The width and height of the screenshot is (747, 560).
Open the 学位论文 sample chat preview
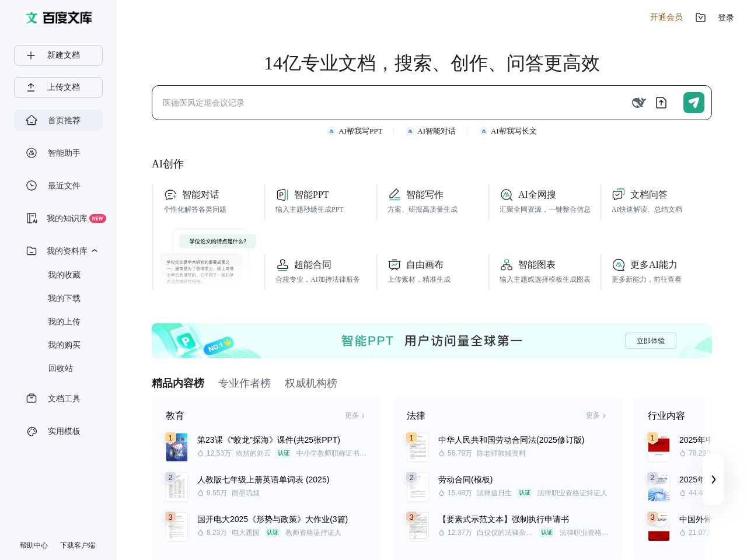pos(207,260)
